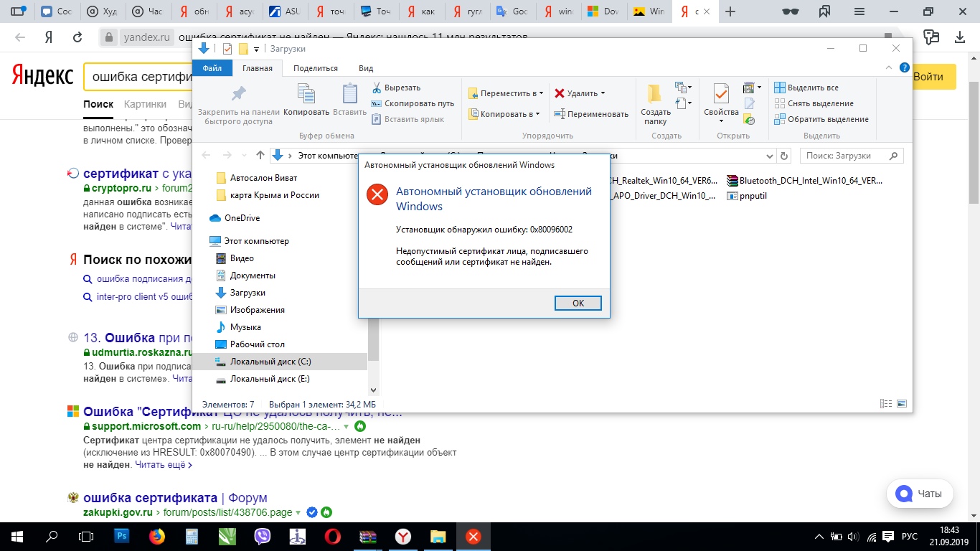Image resolution: width=980 pixels, height=551 pixels.
Task: Show hidden system tray icons
Action: pyautogui.click(x=819, y=536)
